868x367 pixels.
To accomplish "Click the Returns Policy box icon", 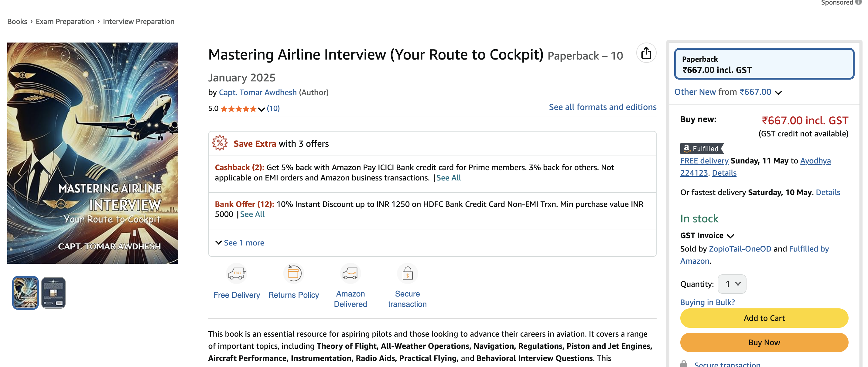I will coord(293,273).
